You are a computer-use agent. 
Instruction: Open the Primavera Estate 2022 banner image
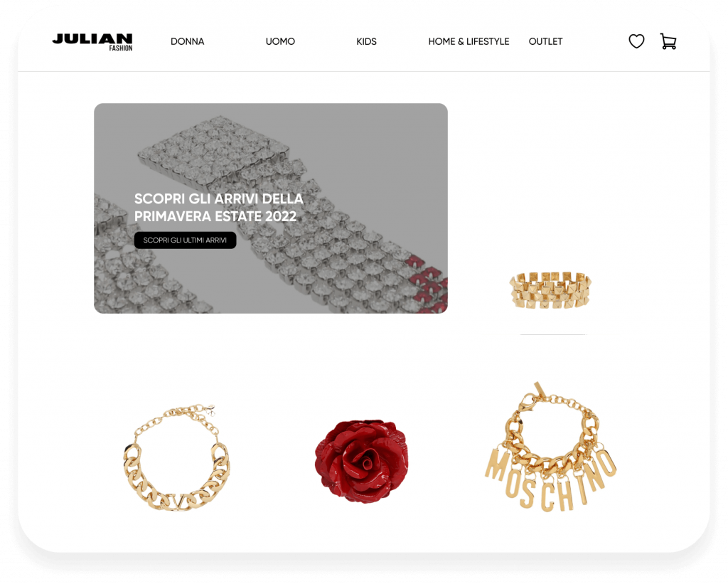pyautogui.click(x=271, y=208)
